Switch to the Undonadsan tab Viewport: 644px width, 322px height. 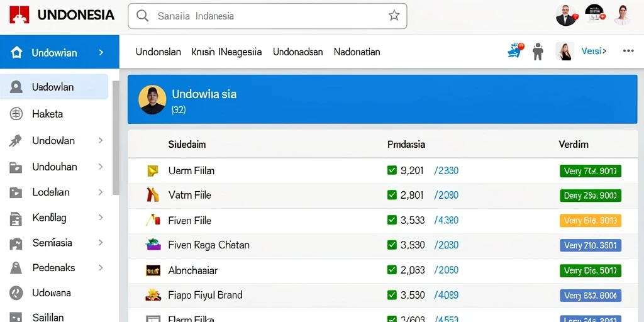coord(297,52)
